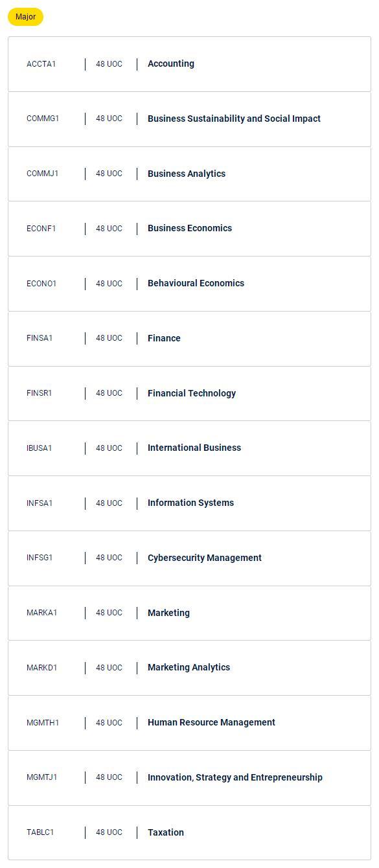The height and width of the screenshot is (868, 379).
Task: Choose the Business Economics major
Action: click(189, 229)
